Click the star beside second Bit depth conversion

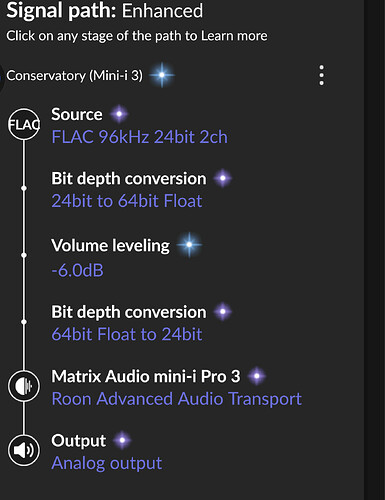tap(223, 312)
